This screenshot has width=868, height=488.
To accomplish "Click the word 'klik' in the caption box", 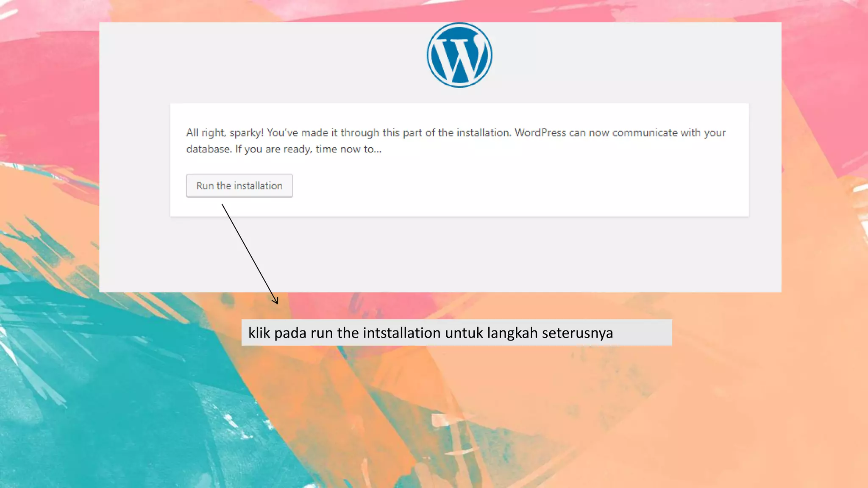I will [x=259, y=333].
